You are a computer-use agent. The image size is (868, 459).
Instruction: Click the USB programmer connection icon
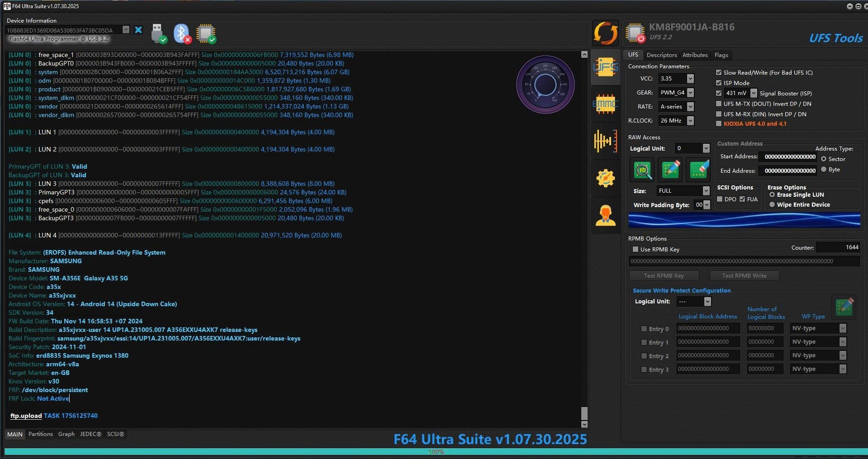[x=158, y=33]
